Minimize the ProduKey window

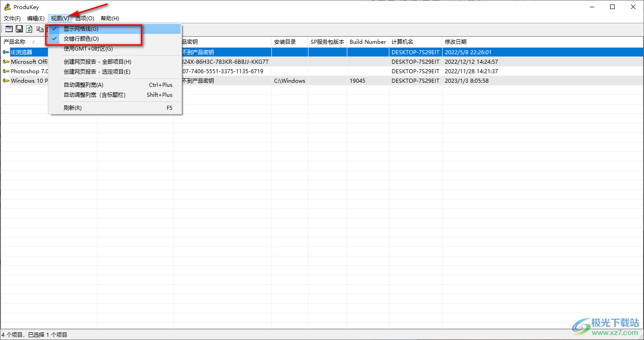point(592,7)
